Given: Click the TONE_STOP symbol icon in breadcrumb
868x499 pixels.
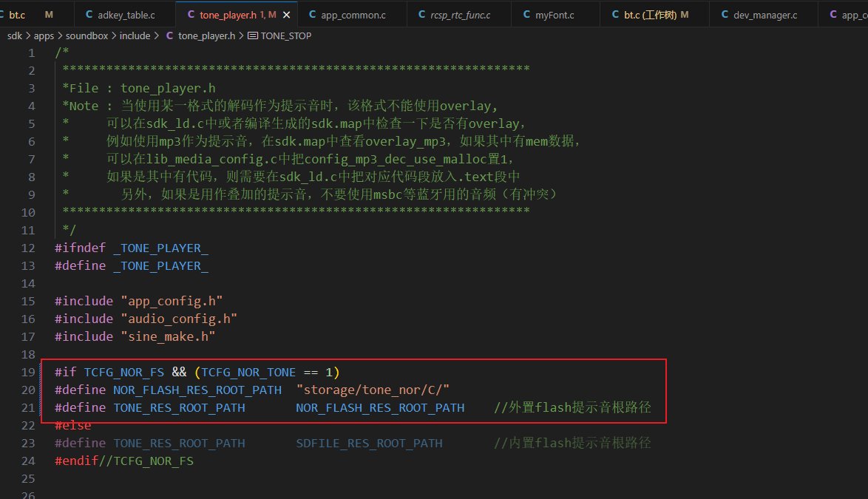Looking at the screenshot, I should [x=252, y=36].
